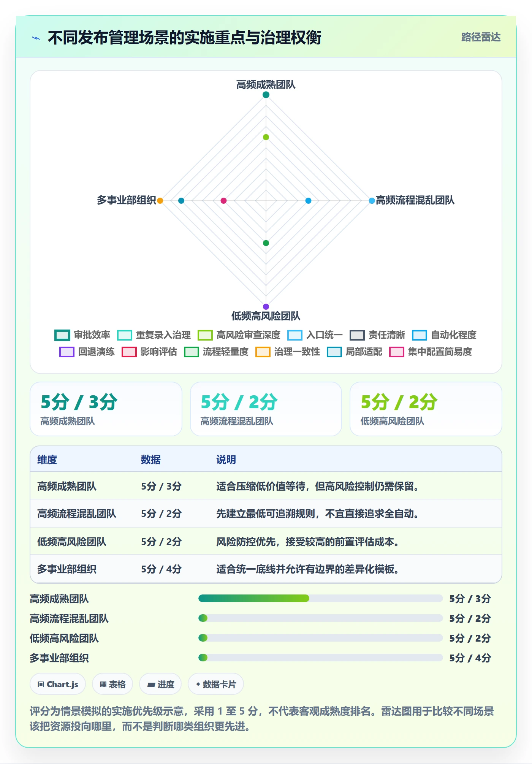Toggle the 责任清晰 legend item

pos(377,335)
